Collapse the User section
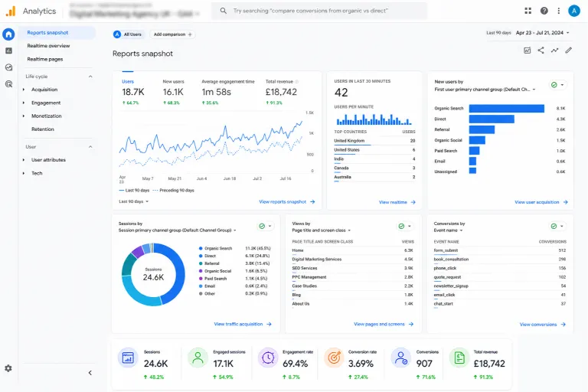 [x=90, y=147]
